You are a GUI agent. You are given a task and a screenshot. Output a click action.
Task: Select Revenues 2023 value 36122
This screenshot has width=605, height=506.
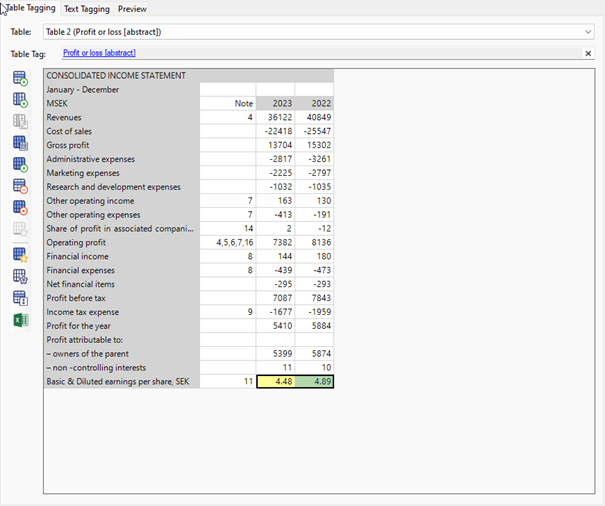click(275, 117)
